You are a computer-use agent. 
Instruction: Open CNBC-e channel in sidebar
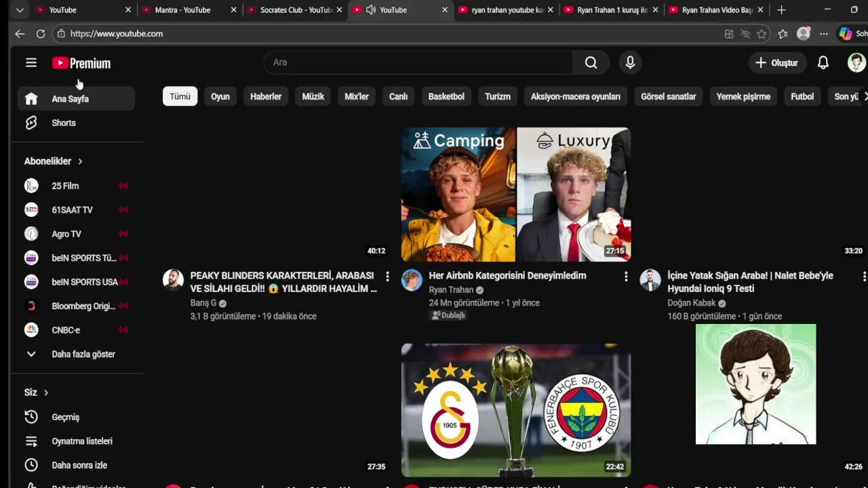click(77, 330)
